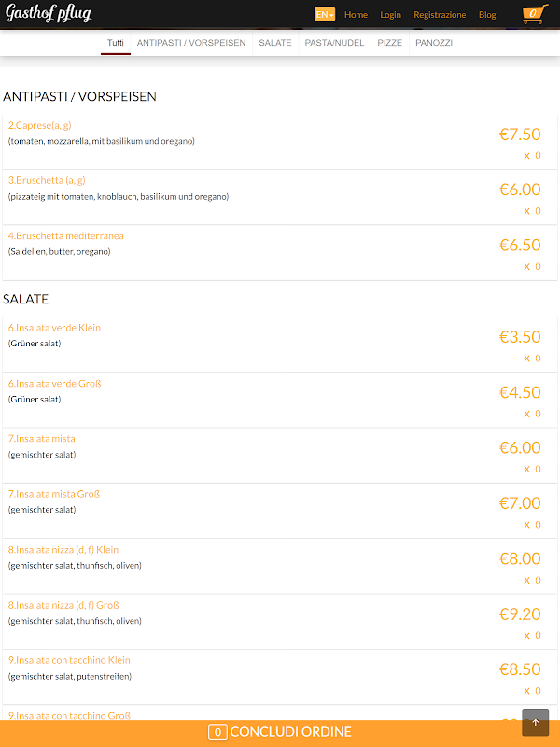Screen dimensions: 560x747
Task: Select the Panozzi tab
Action: (x=434, y=43)
